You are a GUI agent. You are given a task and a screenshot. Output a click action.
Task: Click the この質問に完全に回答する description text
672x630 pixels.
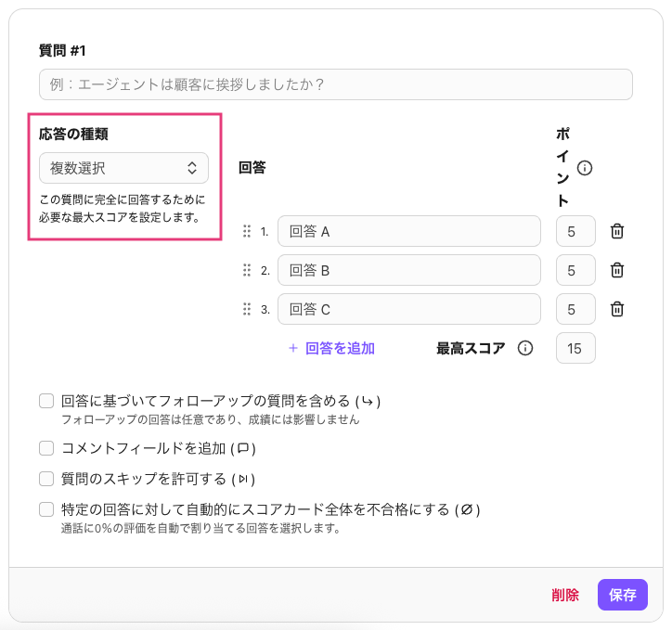coord(123,209)
